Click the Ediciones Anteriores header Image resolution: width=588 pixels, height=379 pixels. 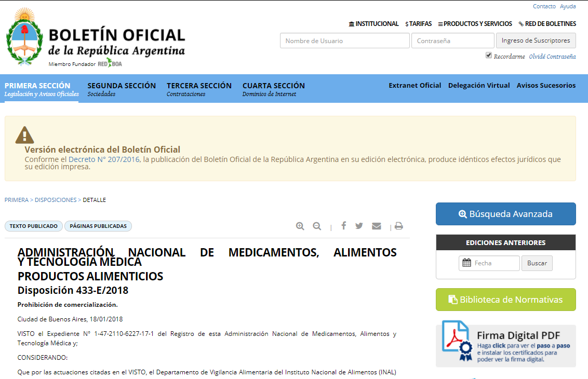pos(505,242)
